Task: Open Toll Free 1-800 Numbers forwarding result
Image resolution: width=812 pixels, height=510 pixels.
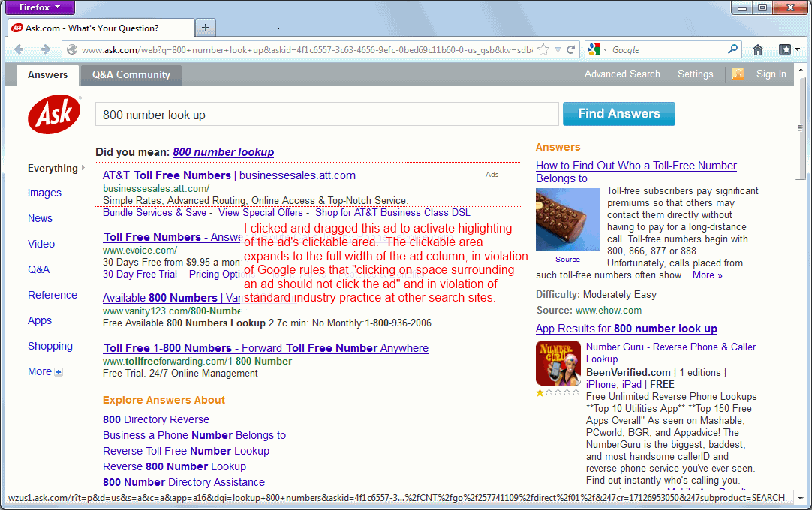Action: (266, 348)
